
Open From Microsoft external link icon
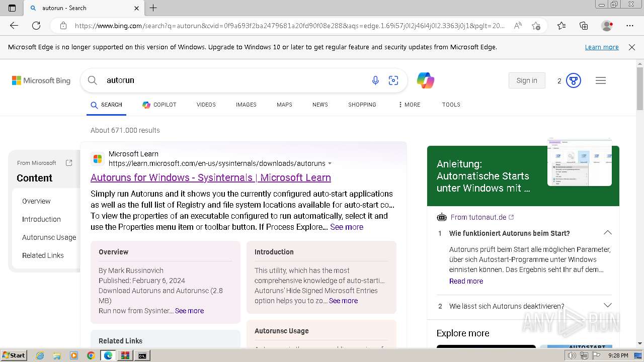pos(69,163)
